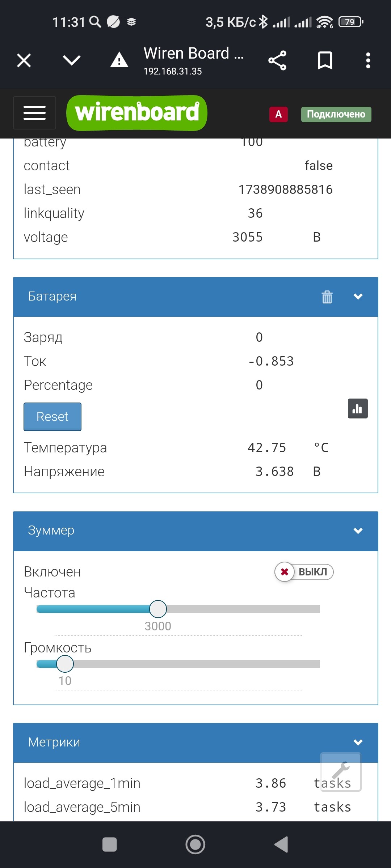Share the page using share icon

(277, 60)
